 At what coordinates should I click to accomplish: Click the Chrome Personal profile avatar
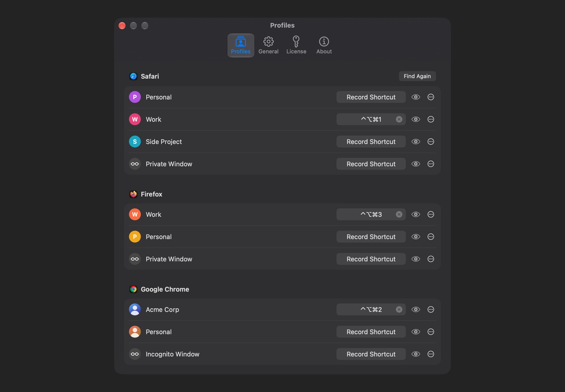(135, 332)
